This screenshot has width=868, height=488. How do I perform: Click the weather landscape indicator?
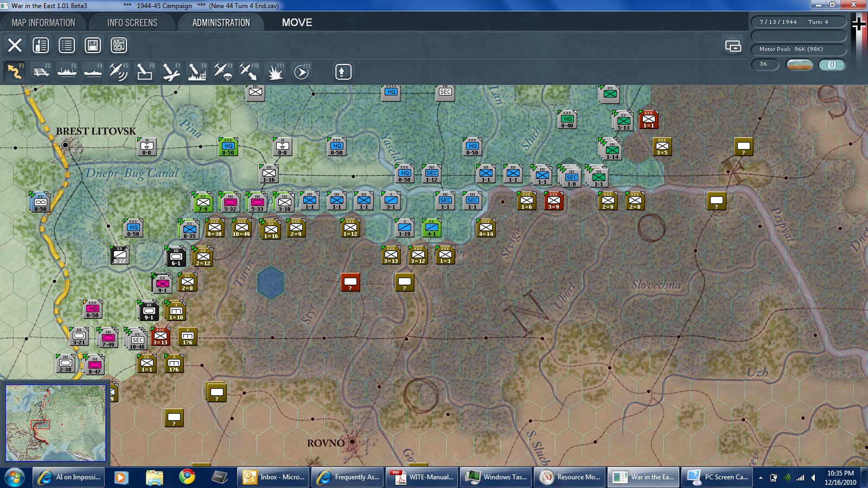coord(800,65)
